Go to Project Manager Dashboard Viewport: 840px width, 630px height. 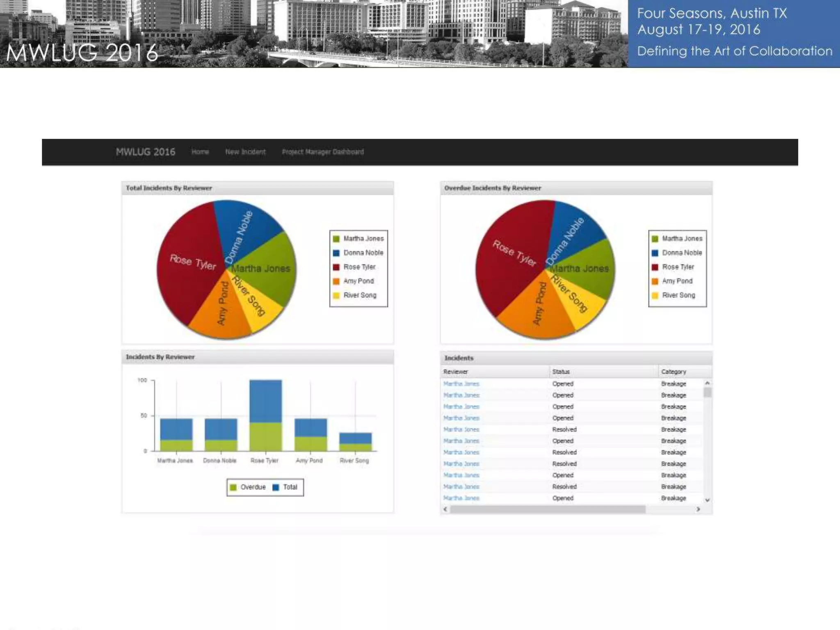coord(323,152)
